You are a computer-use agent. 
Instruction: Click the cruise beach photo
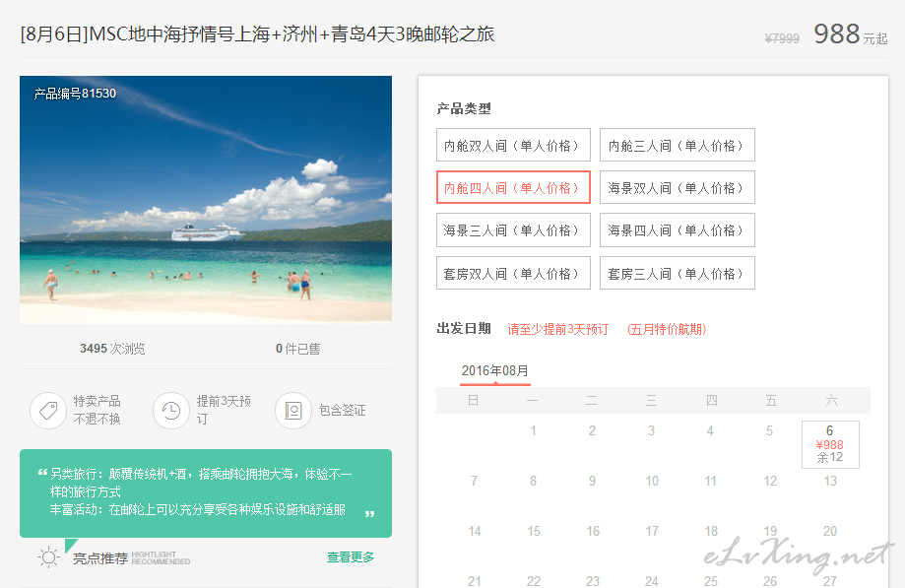pyautogui.click(x=206, y=200)
